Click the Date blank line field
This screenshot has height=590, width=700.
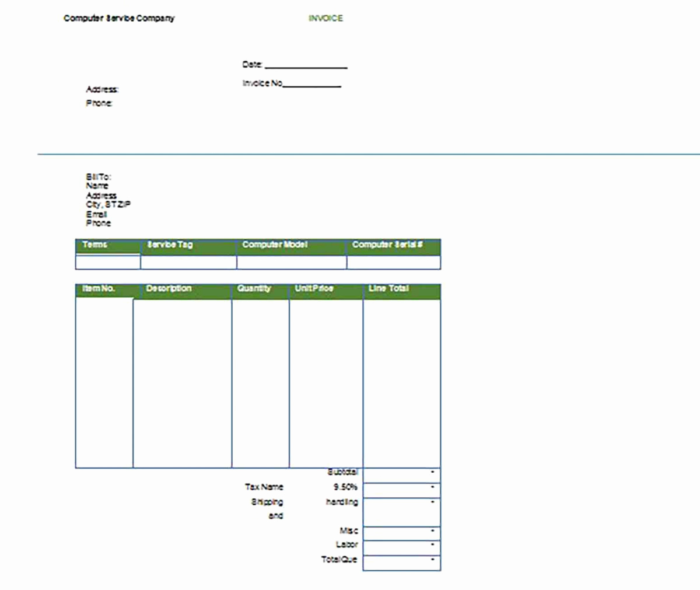306,66
